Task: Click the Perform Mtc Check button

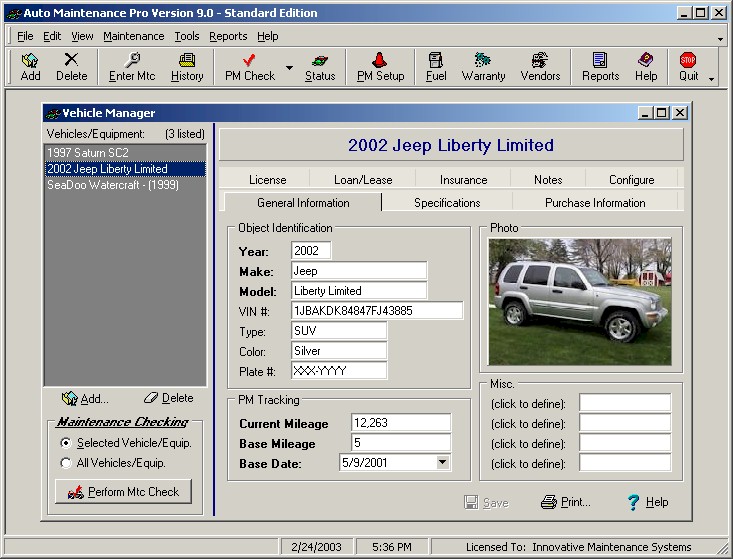Action: [x=123, y=492]
